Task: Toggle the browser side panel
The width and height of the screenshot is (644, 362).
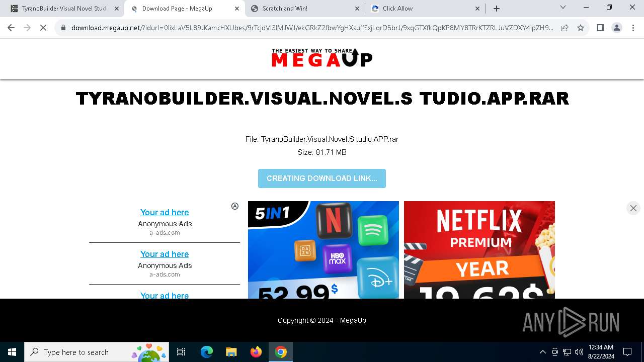Action: point(600,28)
